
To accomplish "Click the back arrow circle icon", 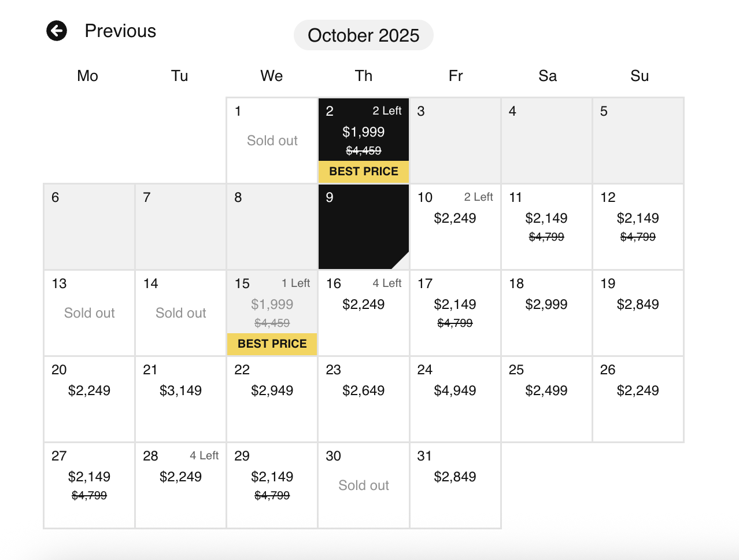I will click(57, 31).
